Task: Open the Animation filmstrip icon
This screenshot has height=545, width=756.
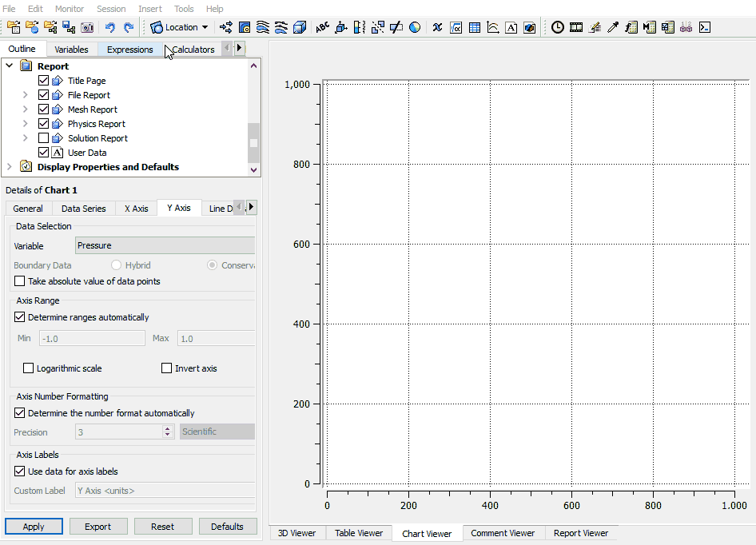Action: [575, 27]
